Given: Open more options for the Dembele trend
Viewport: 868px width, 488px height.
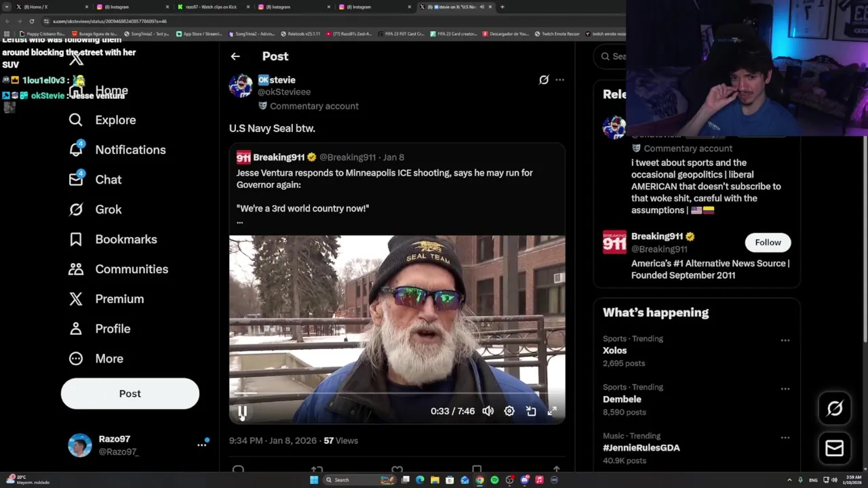Looking at the screenshot, I should pos(785,389).
